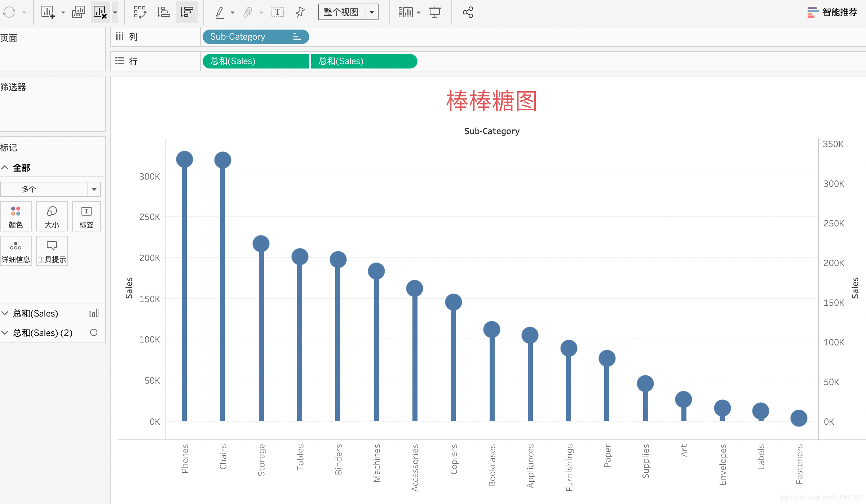Click Machines axis label
Screen dimensions: 866x504
pos(376,463)
